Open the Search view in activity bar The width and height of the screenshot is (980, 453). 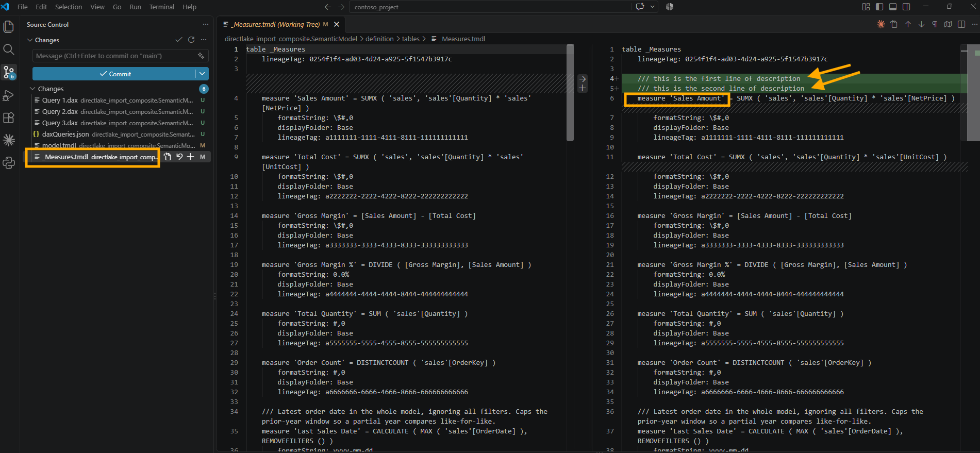coord(8,49)
